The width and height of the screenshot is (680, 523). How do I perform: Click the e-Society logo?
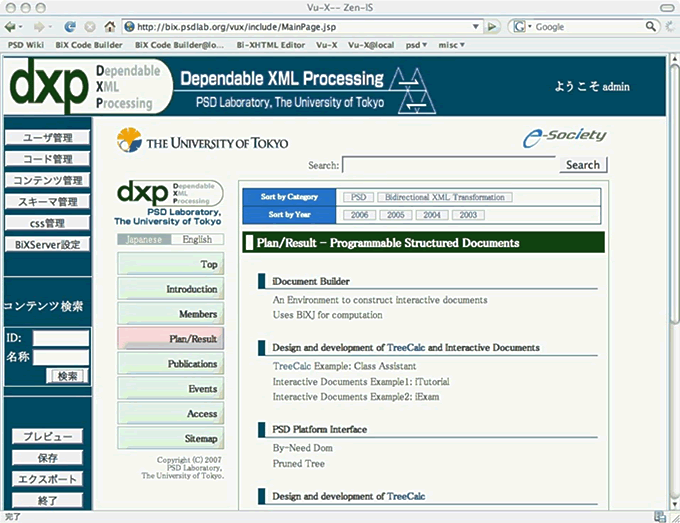pos(564,138)
